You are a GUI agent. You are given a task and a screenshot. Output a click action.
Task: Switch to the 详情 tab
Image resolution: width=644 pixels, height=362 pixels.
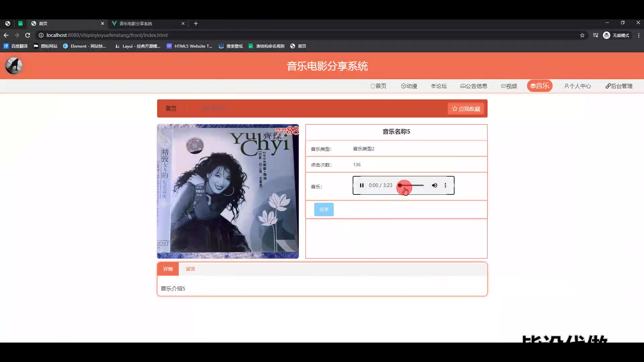tap(168, 269)
